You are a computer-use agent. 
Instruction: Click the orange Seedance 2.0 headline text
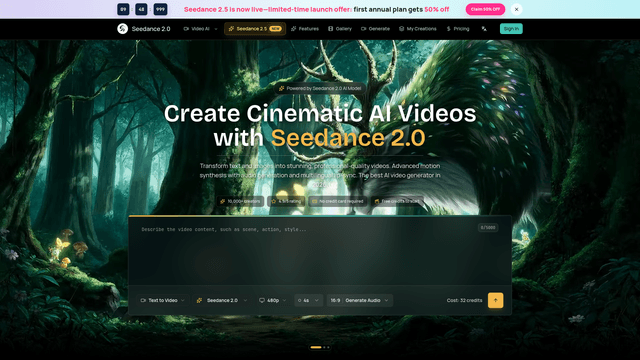(348, 138)
